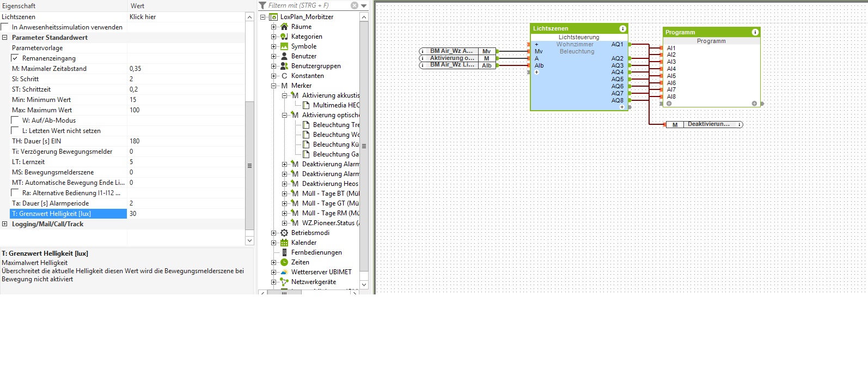This screenshot has width=868, height=380.
Task: Click the Räume house icon in tree
Action: tap(284, 27)
